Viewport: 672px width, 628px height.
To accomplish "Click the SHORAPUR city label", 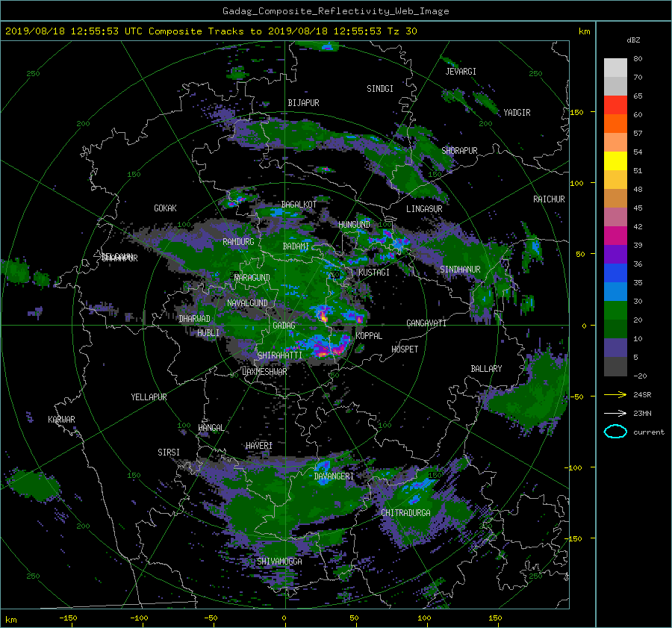I will (x=459, y=151).
